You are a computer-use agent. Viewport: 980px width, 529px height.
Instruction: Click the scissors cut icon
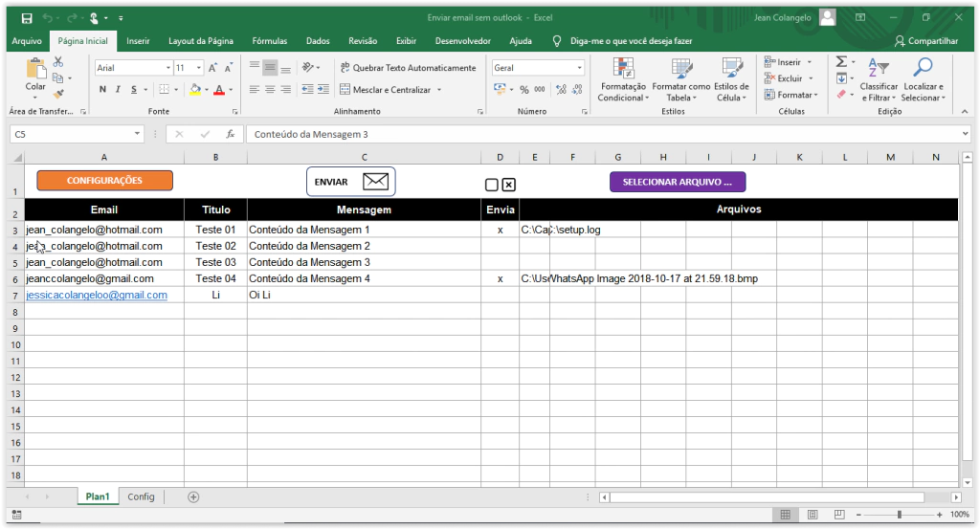click(58, 62)
